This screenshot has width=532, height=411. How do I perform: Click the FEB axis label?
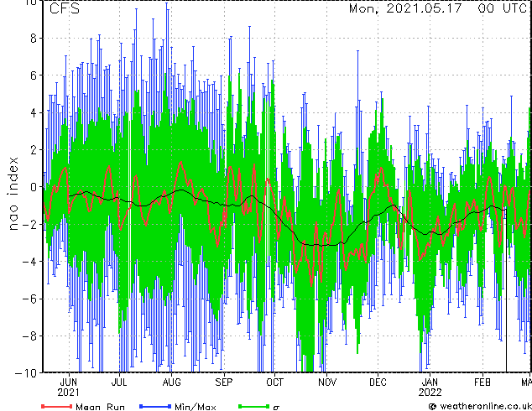click(482, 382)
